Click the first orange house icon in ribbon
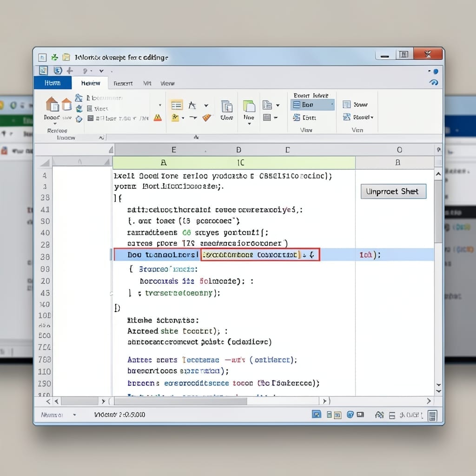This screenshot has height=476, width=476. coord(52,104)
